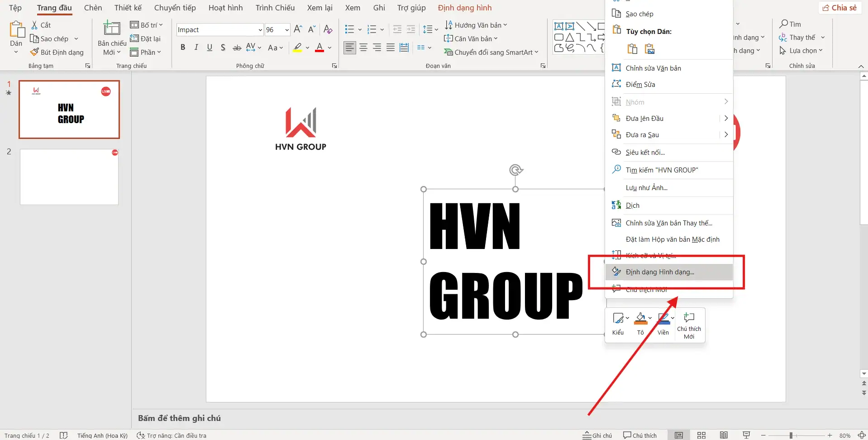Open the Chèn ribbon tab
This screenshot has width=868, height=440.
coord(93,8)
